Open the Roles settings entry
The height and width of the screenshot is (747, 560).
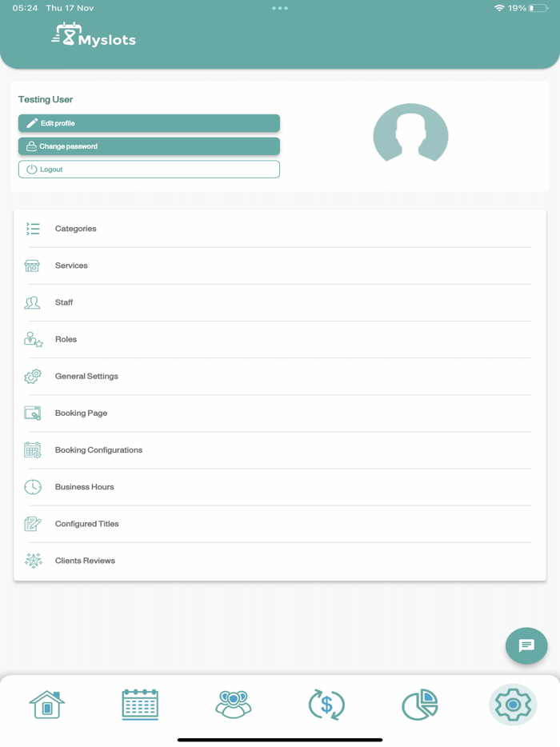280,339
